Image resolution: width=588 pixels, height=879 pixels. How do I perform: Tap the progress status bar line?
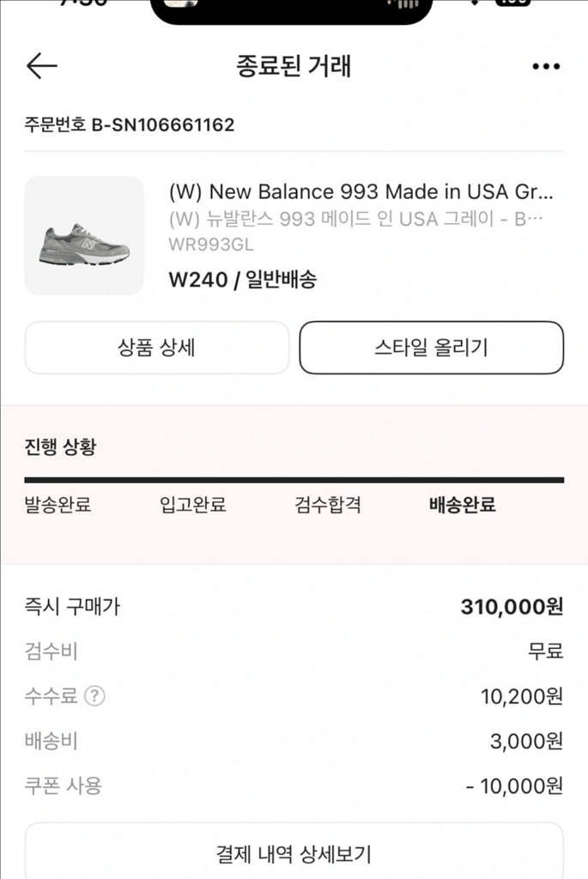[294, 480]
